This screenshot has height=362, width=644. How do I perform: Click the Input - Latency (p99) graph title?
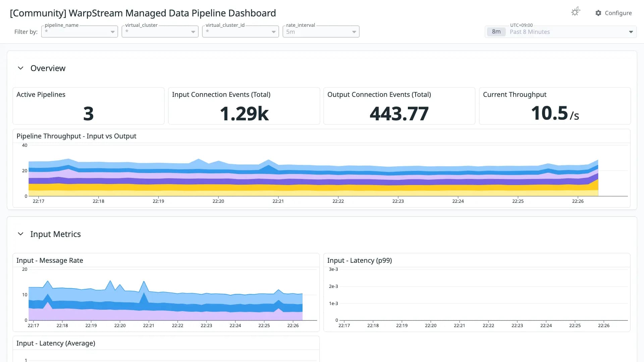tap(360, 260)
